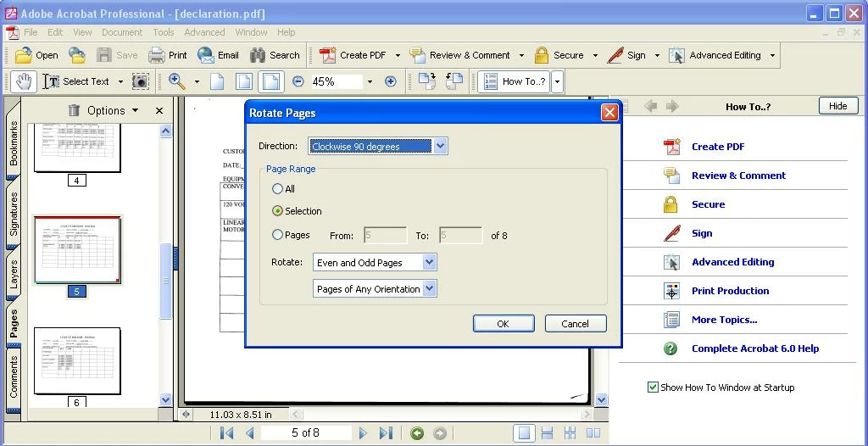Open the Advanced Editing toolbar button
The image size is (868, 446).
[x=714, y=55]
